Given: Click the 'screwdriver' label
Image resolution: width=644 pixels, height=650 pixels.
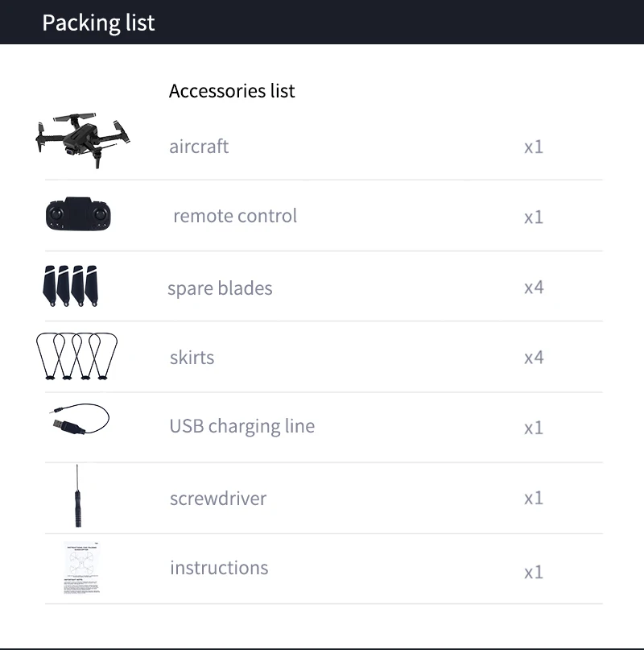Looking at the screenshot, I should point(217,499).
